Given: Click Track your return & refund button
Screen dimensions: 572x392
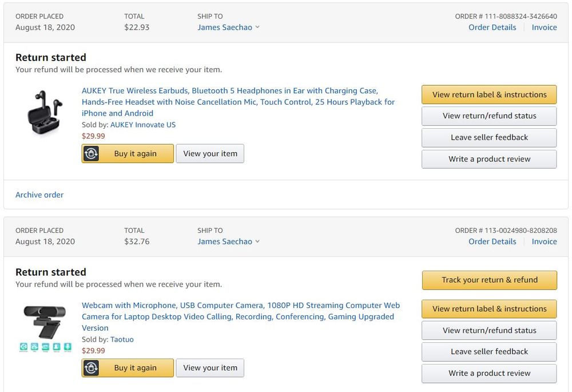Looking at the screenshot, I should point(489,280).
